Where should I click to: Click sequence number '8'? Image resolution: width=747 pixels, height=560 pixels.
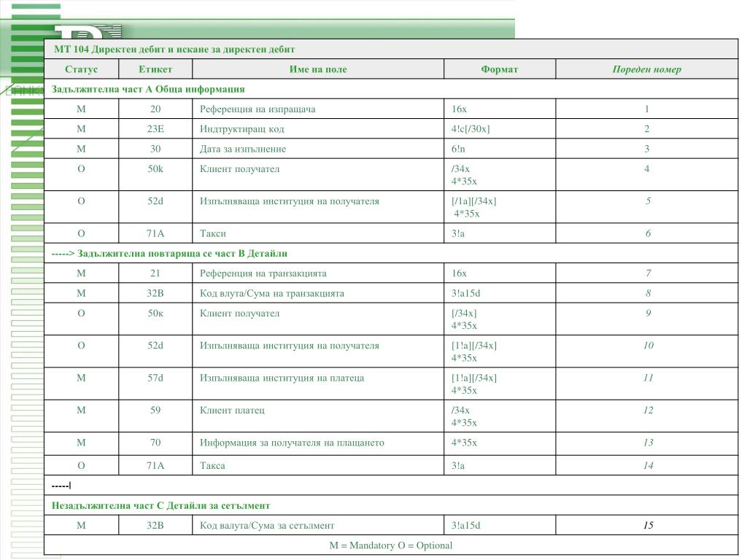click(x=648, y=294)
